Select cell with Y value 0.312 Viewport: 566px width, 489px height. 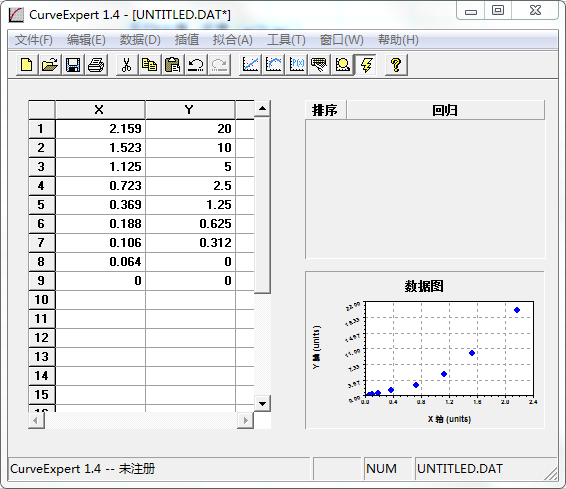coord(190,243)
